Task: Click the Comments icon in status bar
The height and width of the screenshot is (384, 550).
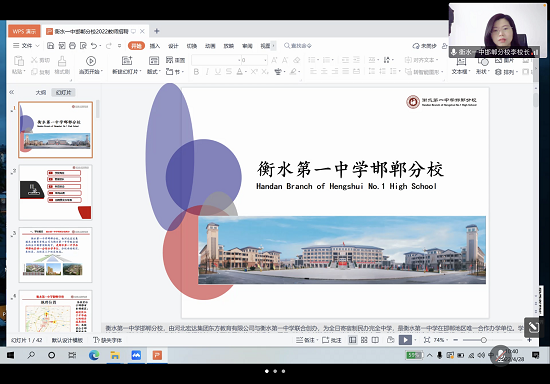Action: click(x=326, y=340)
